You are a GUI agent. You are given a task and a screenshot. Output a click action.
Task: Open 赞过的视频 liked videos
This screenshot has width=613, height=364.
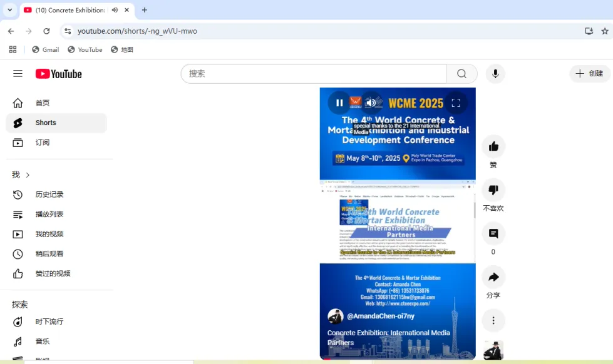pyautogui.click(x=56, y=274)
